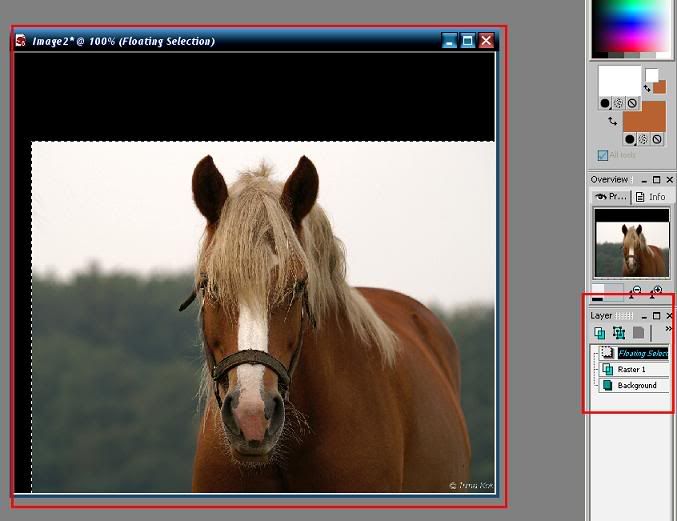This screenshot has width=677, height=521.
Task: Minimize the Overview palette
Action: (644, 180)
